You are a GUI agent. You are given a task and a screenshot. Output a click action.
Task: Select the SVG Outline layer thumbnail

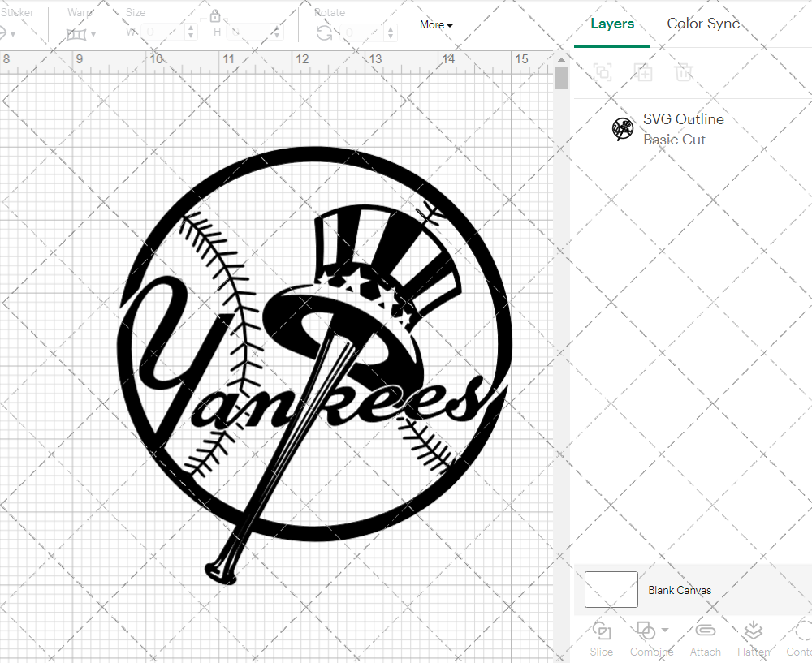tap(623, 129)
